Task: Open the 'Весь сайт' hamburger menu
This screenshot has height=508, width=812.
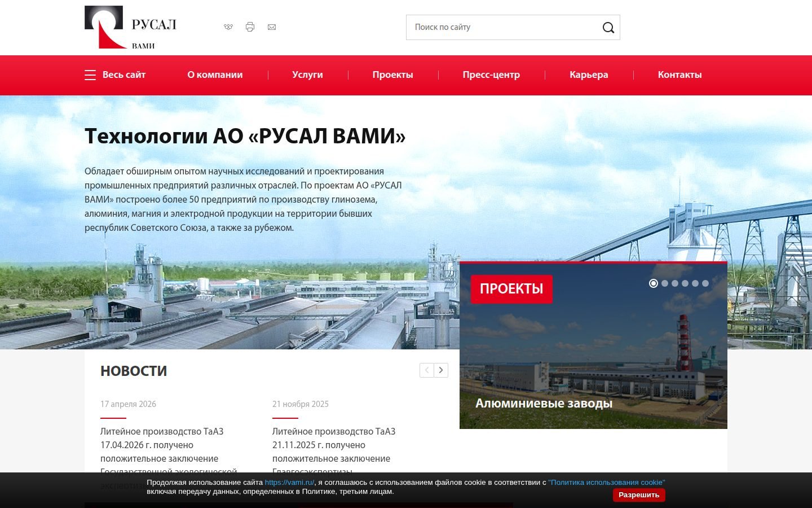Action: [115, 75]
